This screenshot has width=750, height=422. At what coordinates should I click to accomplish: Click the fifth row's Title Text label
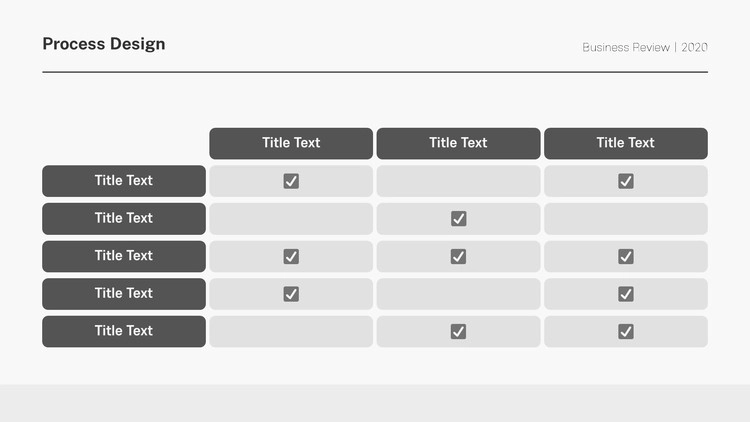(124, 331)
